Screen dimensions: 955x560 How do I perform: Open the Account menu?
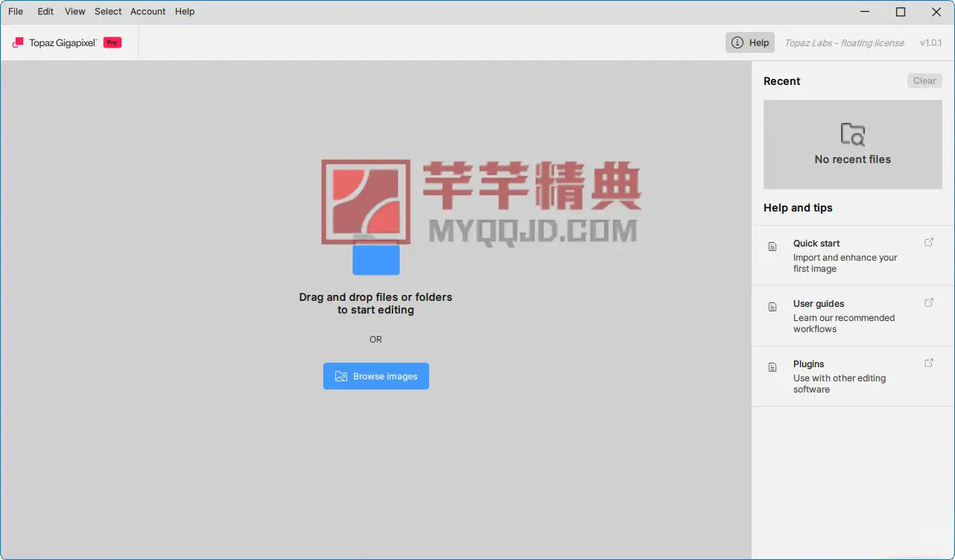147,12
